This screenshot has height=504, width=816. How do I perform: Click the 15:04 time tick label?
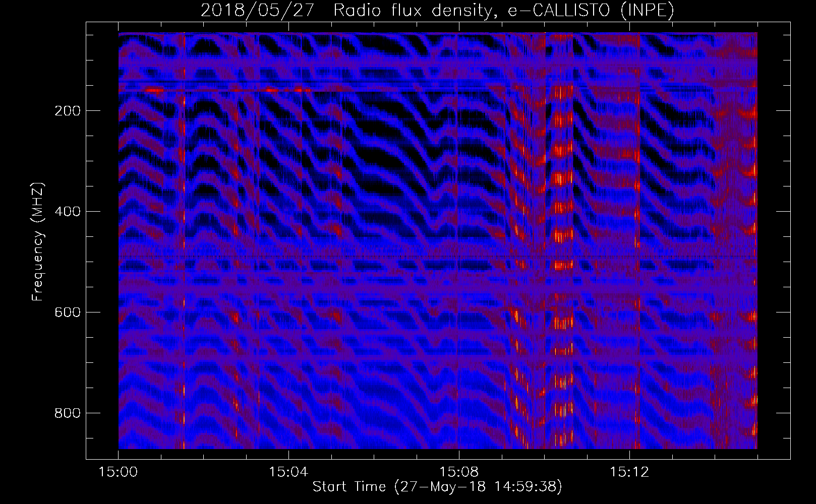point(288,472)
